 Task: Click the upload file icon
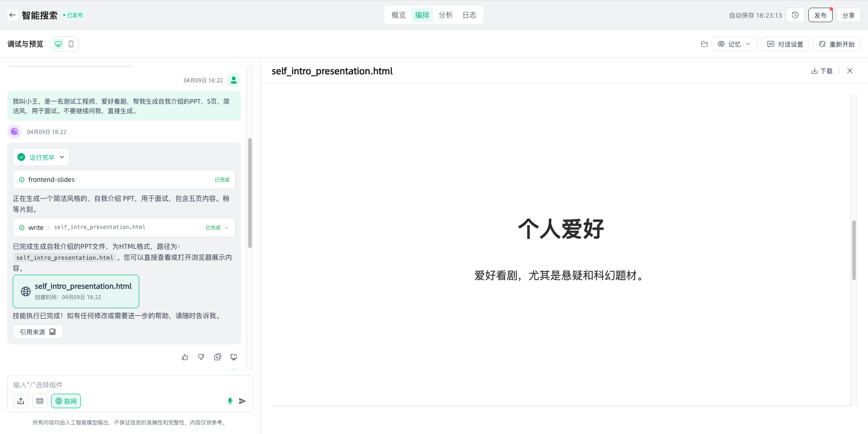21,401
